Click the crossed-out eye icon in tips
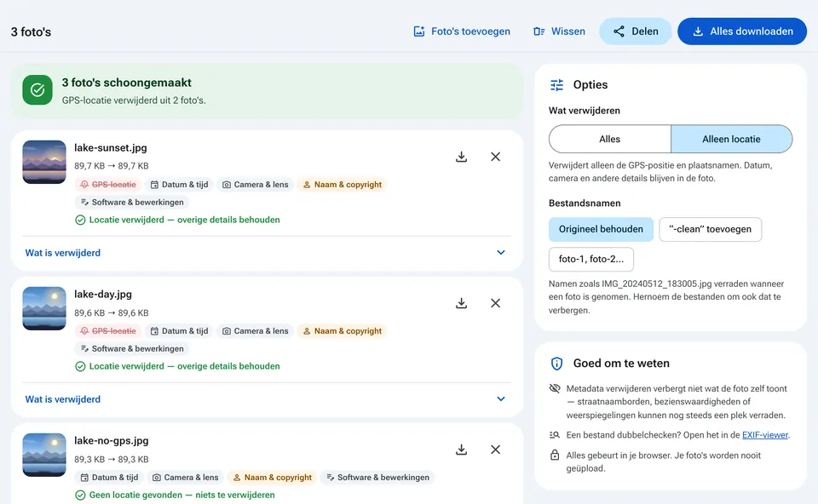This screenshot has width=818, height=504. (555, 388)
